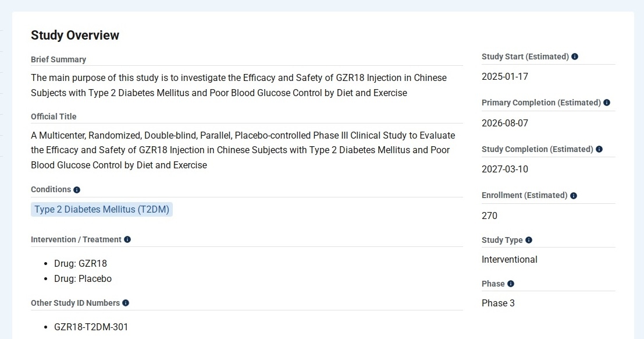Click the enrollment number 270

pyautogui.click(x=489, y=216)
